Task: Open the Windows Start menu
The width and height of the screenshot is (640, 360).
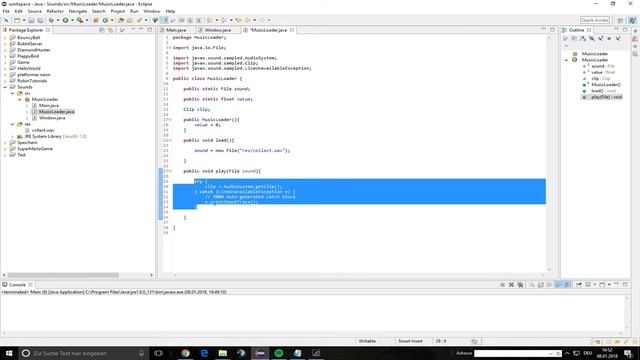Action: [x=9, y=353]
